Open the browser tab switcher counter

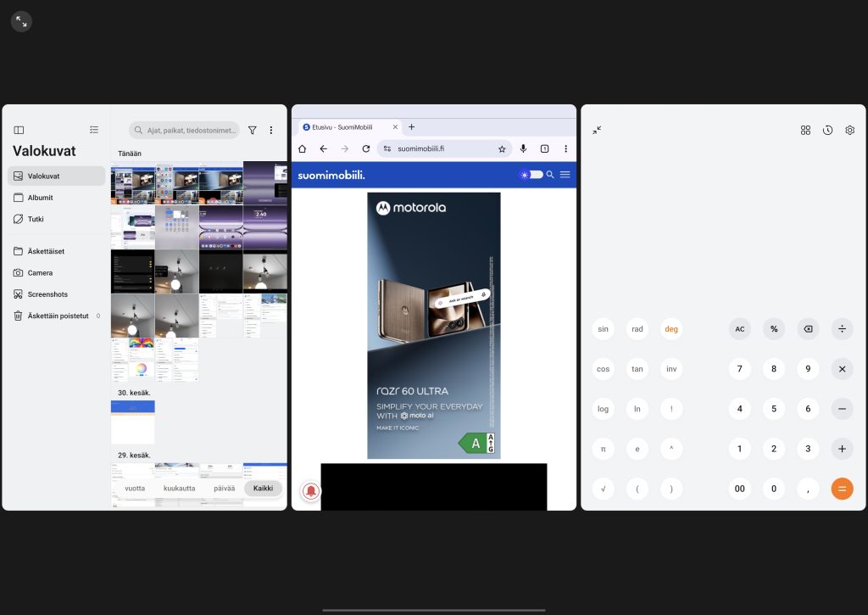point(545,149)
